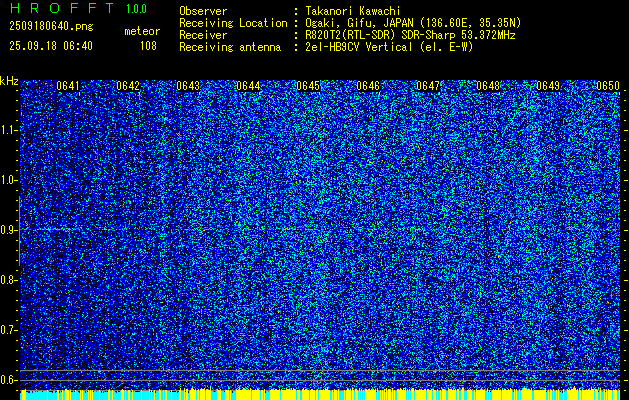Click the Receiving antenna label

coord(230,47)
